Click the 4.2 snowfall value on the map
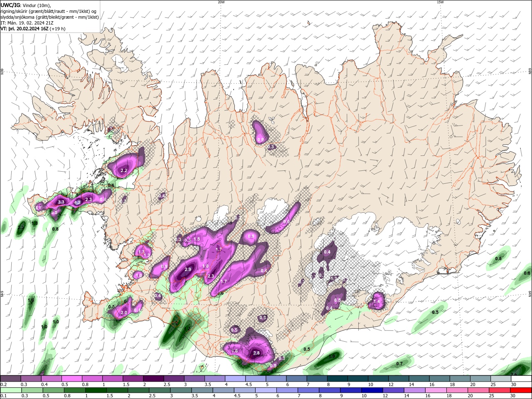This screenshot has width=532, height=399. (x=77, y=203)
